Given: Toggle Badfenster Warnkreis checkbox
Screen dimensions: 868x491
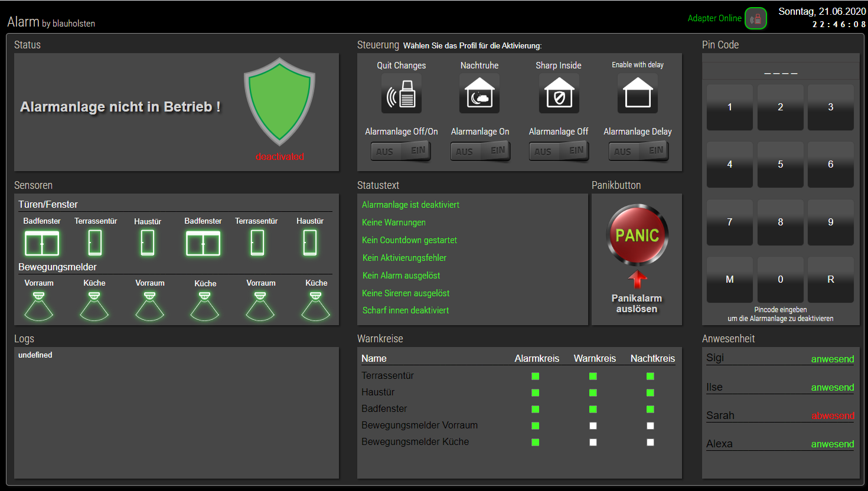Looking at the screenshot, I should coord(593,409).
